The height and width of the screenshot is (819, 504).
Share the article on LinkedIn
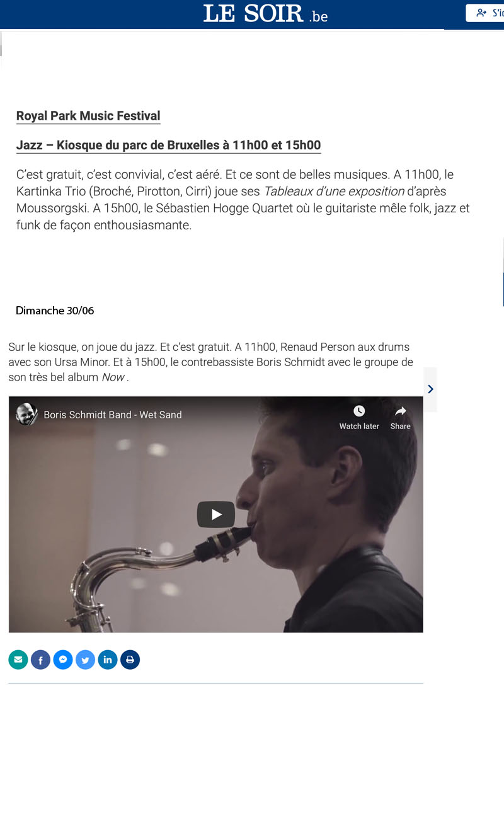(108, 660)
